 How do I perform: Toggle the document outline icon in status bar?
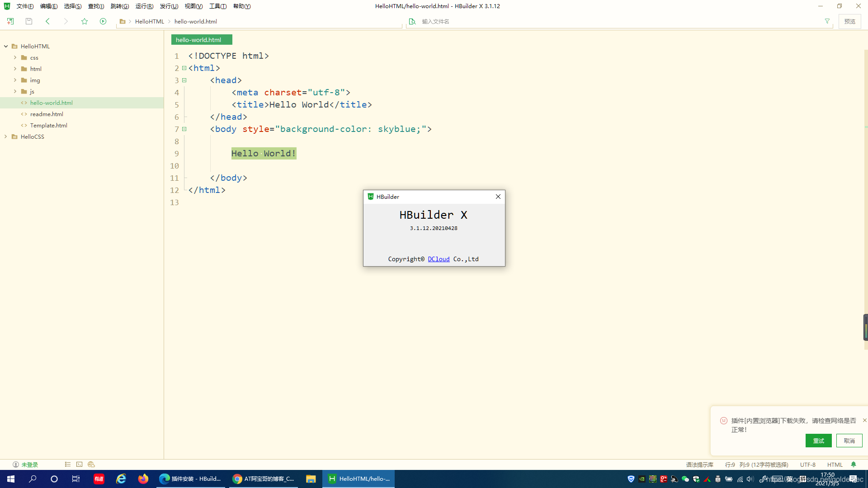68,465
